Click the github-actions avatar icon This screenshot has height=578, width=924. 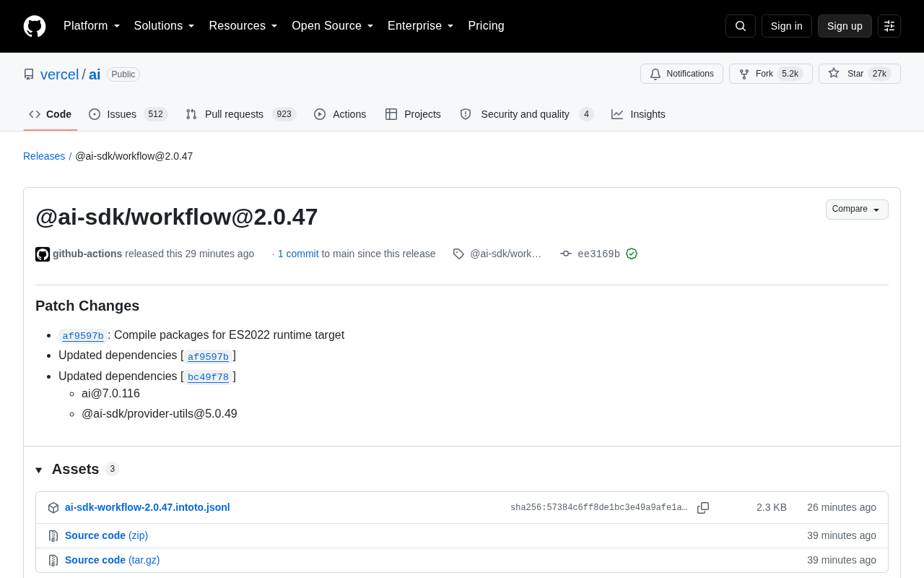43,254
